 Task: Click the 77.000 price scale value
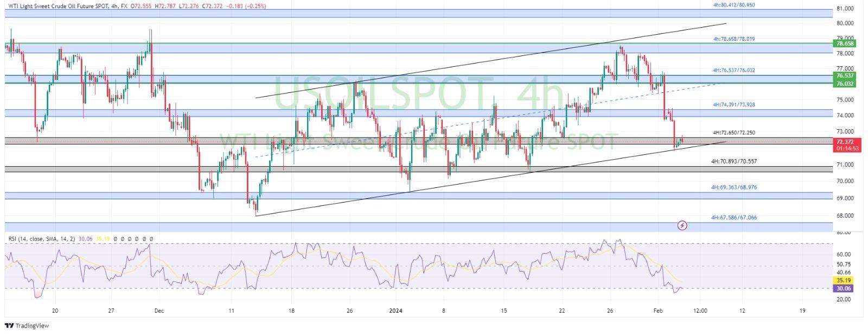pyautogui.click(x=845, y=68)
